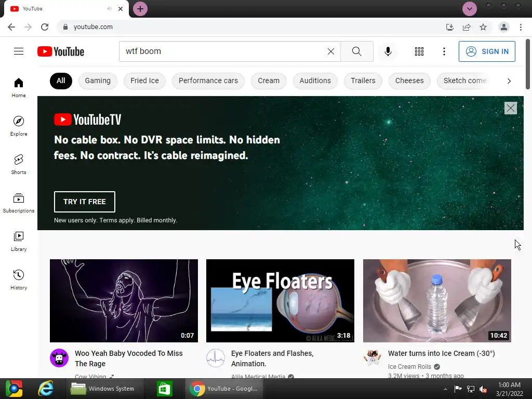Reload the page
This screenshot has height=399, width=532.
[x=45, y=27]
